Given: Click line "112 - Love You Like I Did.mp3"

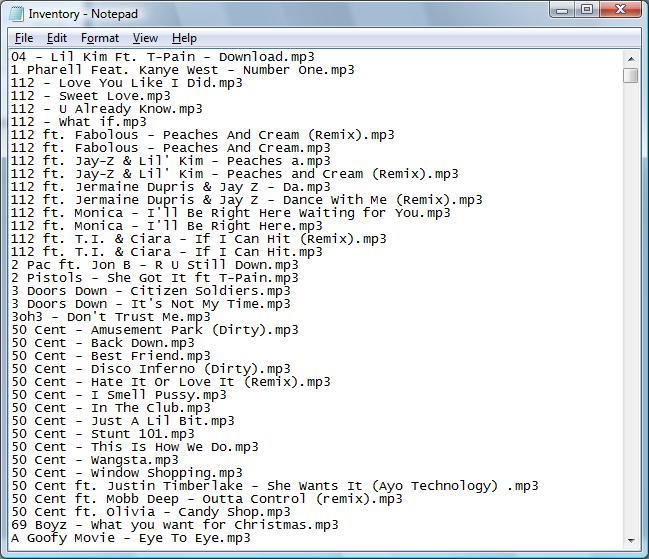Looking at the screenshot, I should (127, 83).
